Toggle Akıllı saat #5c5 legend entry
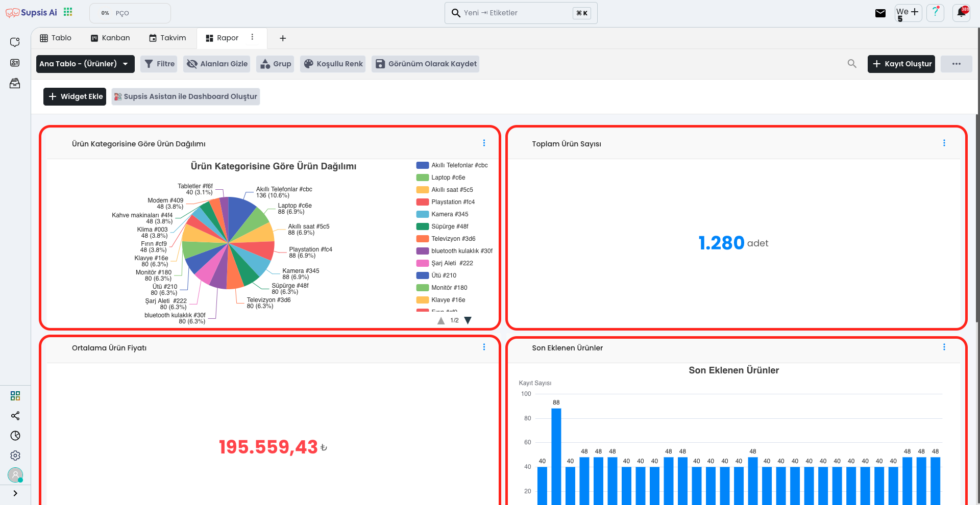This screenshot has height=505, width=980. (x=445, y=190)
